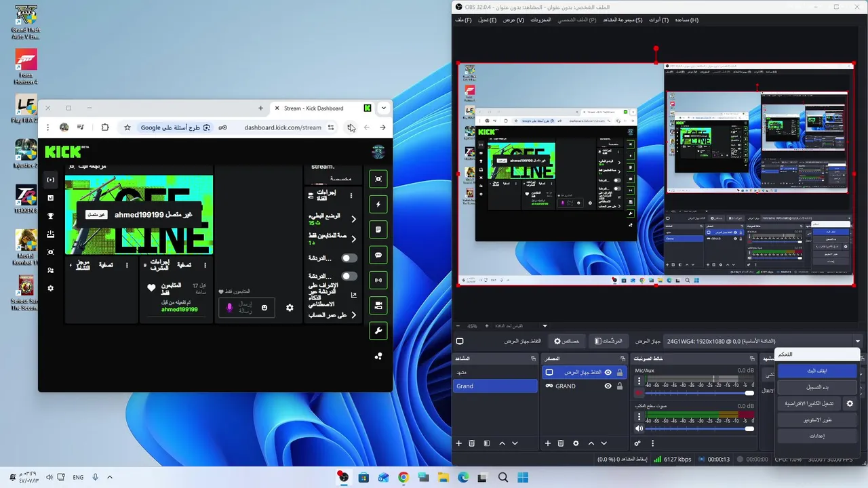Add a new source in OBS sources panel
This screenshot has width=868, height=488.
pyautogui.click(x=548, y=443)
